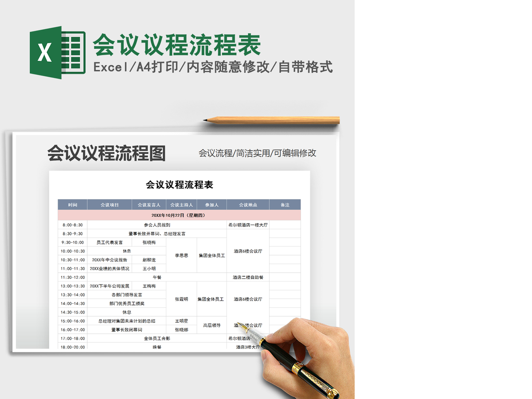
Task: Select the 时间 column header
Action: 73,205
